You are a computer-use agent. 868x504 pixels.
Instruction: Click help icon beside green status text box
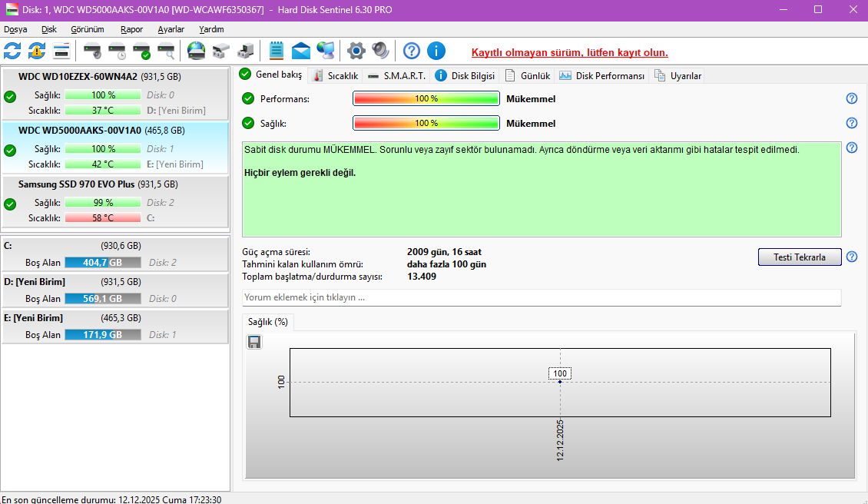852,148
